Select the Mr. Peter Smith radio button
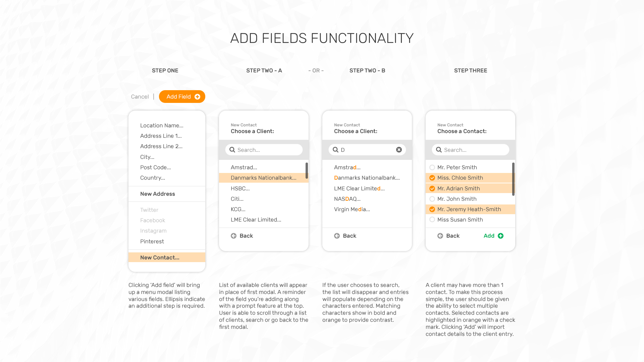 [x=432, y=168]
